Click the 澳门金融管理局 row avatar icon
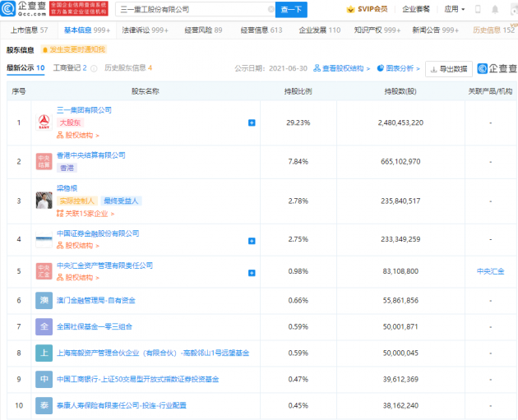This screenshot has width=518, height=420. pyautogui.click(x=44, y=302)
